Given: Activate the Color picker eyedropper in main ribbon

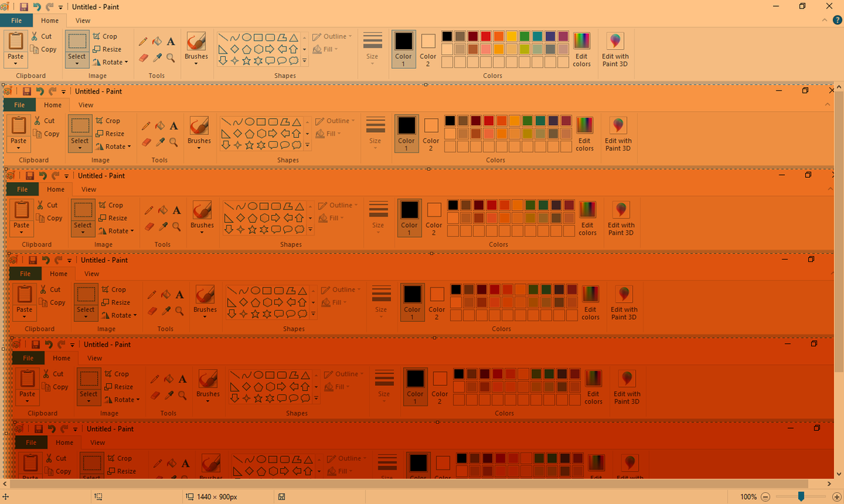Looking at the screenshot, I should click(157, 58).
